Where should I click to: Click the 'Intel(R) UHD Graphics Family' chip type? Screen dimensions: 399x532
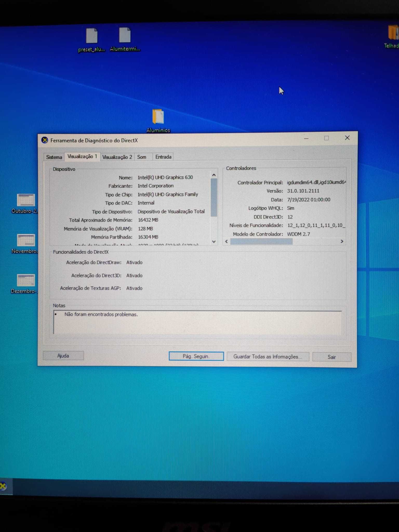coord(168,194)
